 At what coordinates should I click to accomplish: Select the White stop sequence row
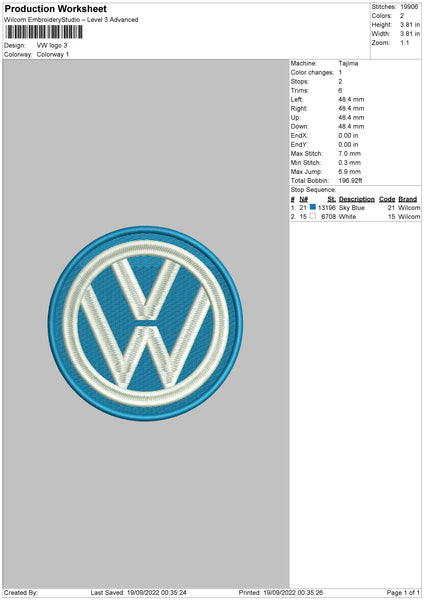[x=355, y=217]
